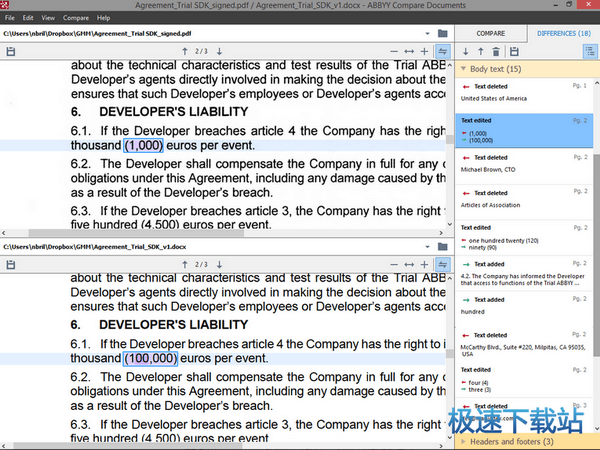Viewport: 600px width, 450px height.
Task: Select 'one hundred twenty (120)' edited difference
Action: pyautogui.click(x=524, y=237)
